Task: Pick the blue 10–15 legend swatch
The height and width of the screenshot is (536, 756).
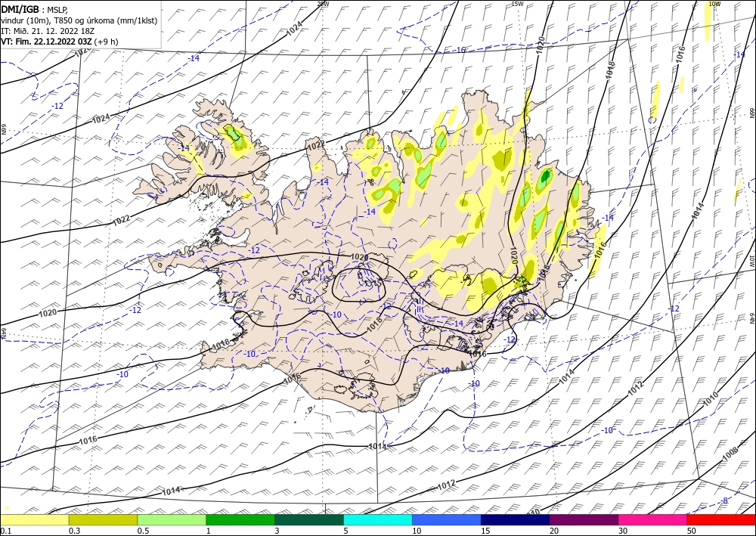Action: click(x=447, y=520)
